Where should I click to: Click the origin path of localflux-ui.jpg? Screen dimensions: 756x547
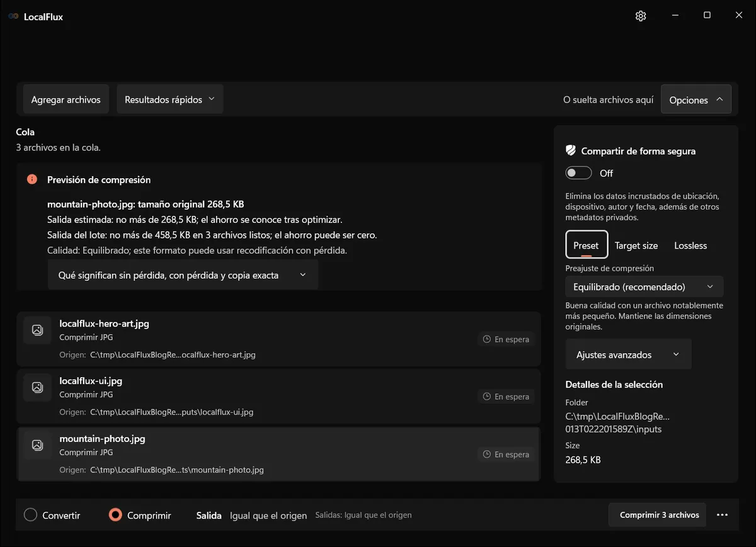[x=171, y=412]
